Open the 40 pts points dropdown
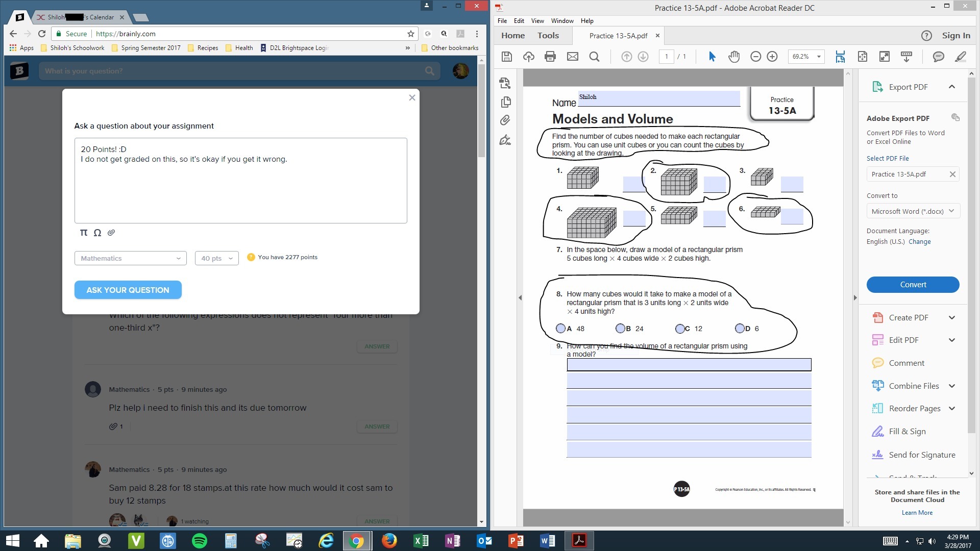 click(x=216, y=258)
